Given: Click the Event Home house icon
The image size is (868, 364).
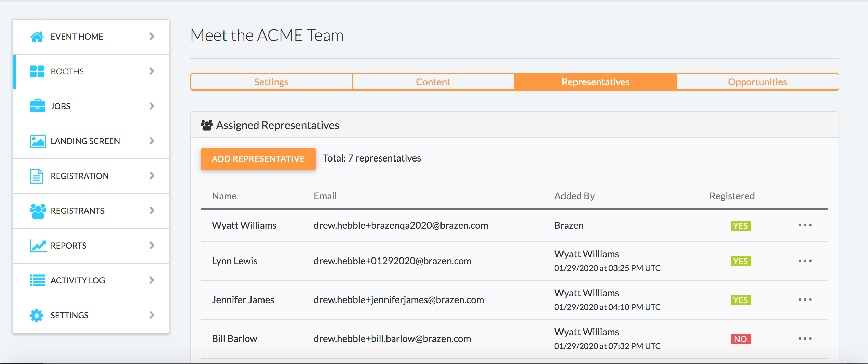Looking at the screenshot, I should point(37,37).
